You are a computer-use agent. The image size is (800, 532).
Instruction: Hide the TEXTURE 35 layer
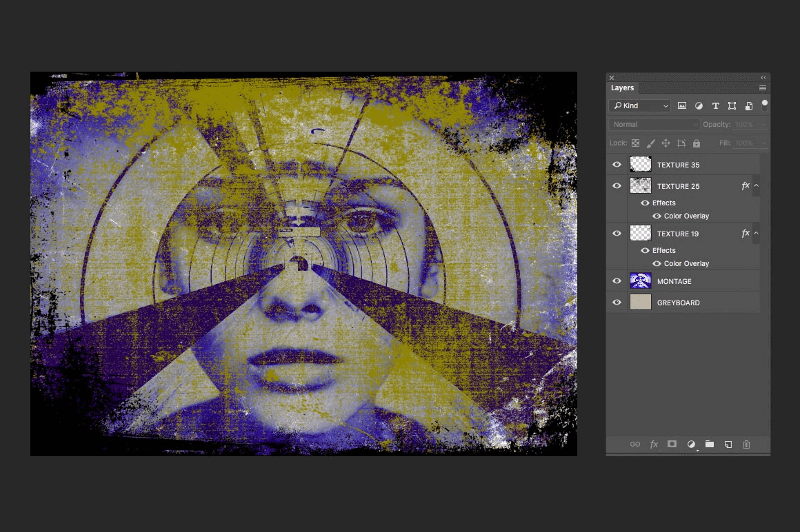(617, 165)
